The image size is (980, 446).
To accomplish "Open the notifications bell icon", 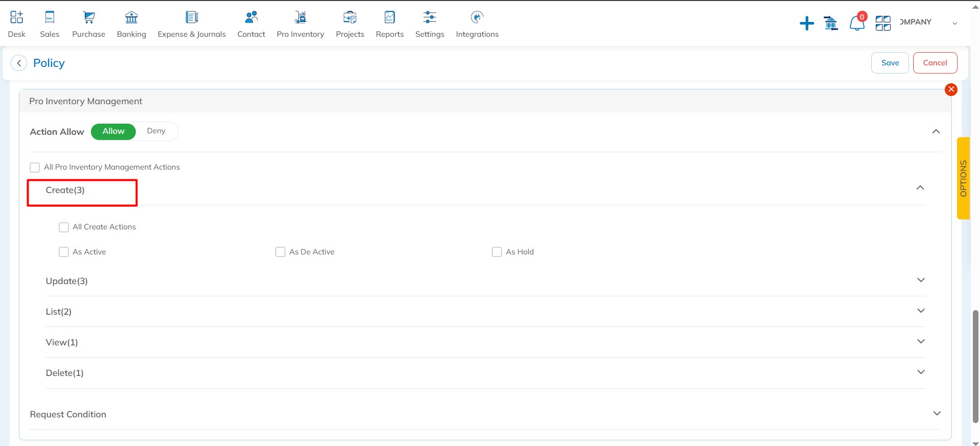I will pyautogui.click(x=856, y=24).
